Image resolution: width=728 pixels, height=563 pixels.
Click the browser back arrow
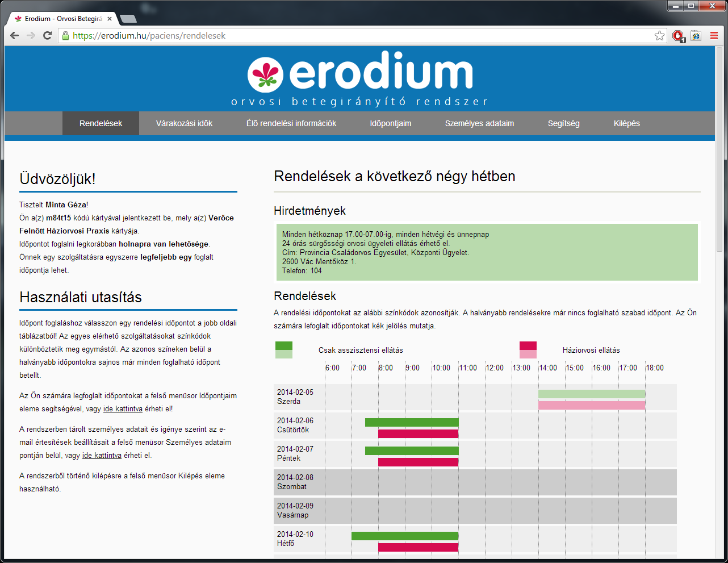[x=15, y=36]
